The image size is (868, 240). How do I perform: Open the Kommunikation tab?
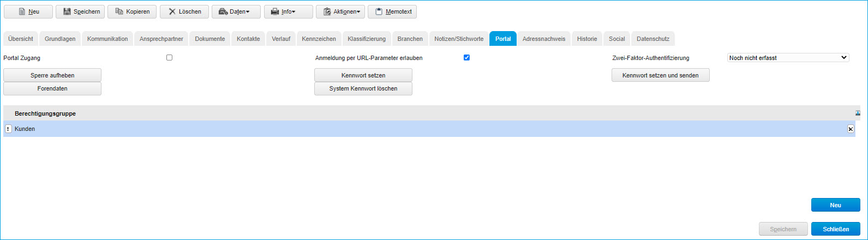(x=107, y=39)
